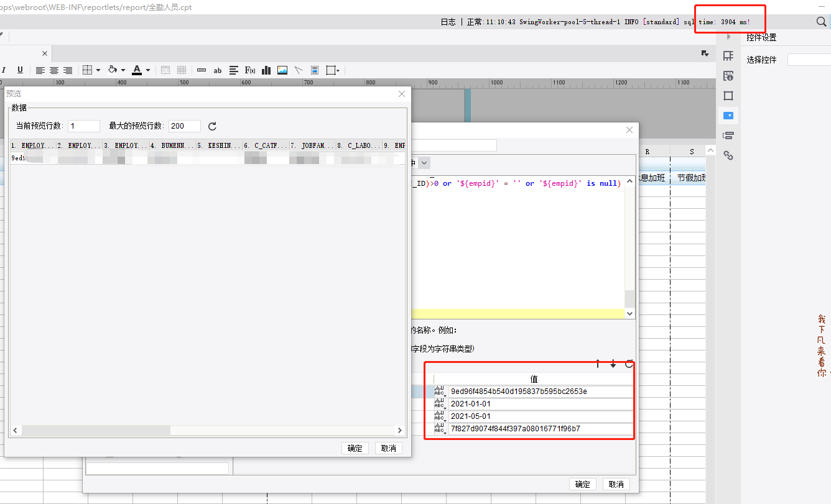Toggle underline formatting
The height and width of the screenshot is (504, 831).
pos(20,70)
